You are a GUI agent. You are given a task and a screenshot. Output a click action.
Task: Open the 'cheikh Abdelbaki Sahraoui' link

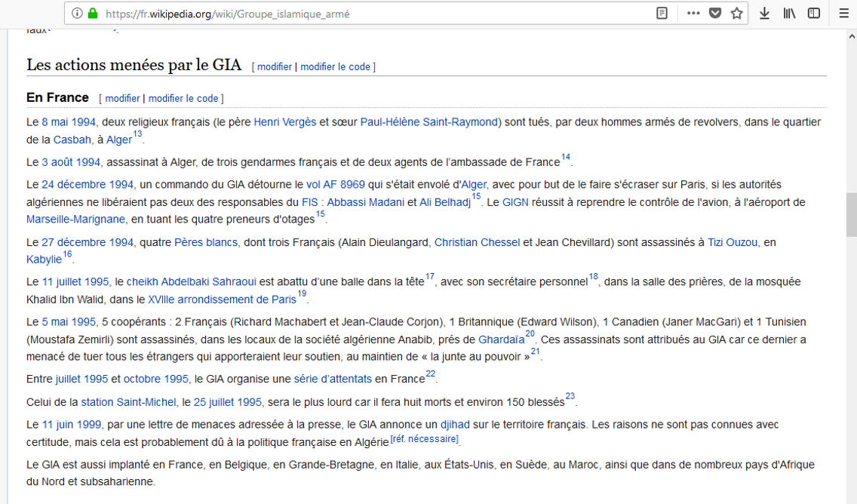[x=192, y=281]
